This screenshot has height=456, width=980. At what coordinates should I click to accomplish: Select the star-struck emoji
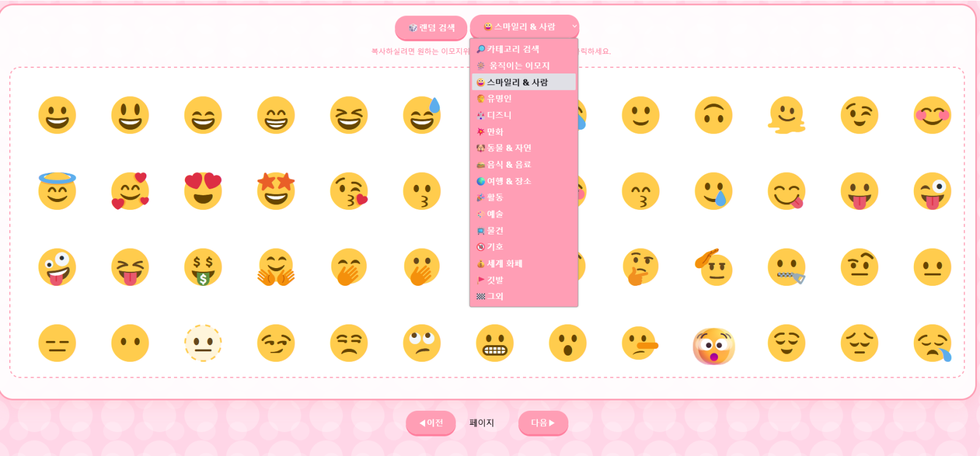276,191
